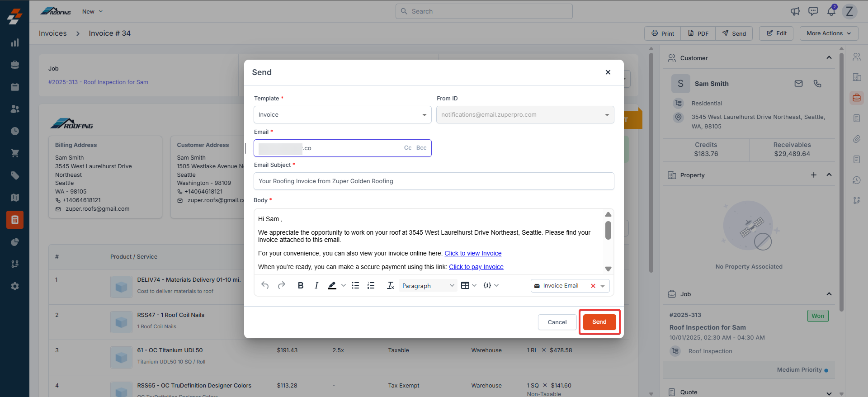This screenshot has height=397, width=868.
Task: Open 'Click to view Invoice' link
Action: (473, 253)
